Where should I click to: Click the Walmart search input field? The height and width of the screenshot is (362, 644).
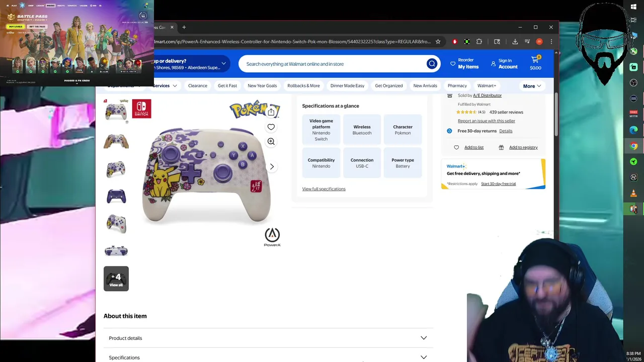[x=332, y=64]
